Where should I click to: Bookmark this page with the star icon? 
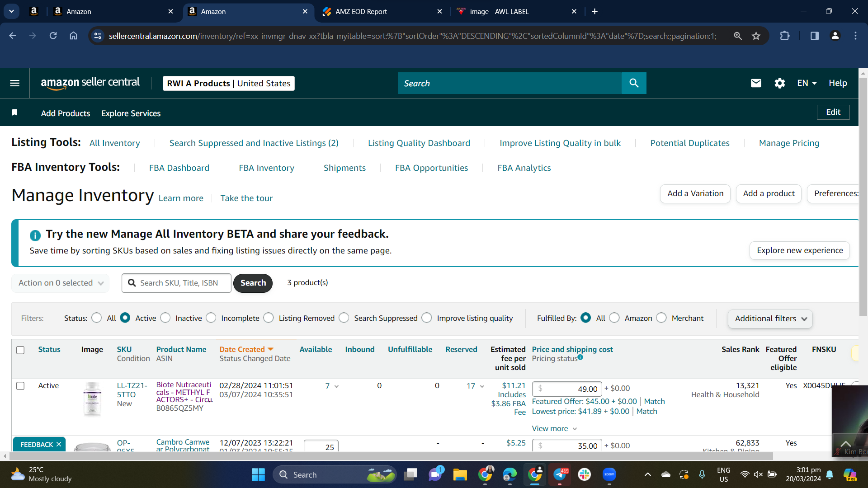click(756, 36)
